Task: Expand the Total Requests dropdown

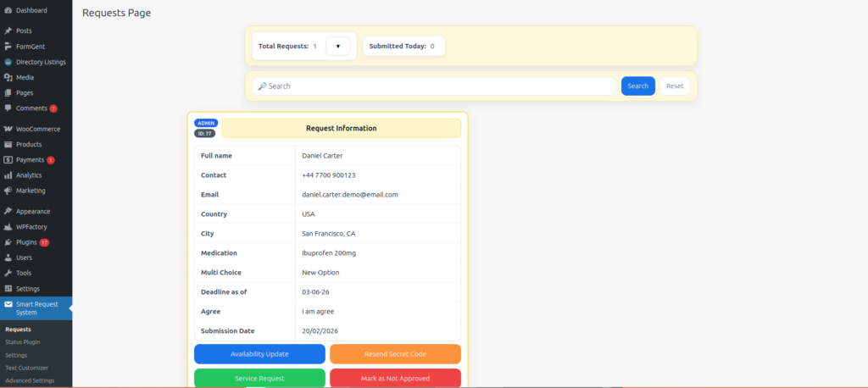Action: tap(337, 47)
